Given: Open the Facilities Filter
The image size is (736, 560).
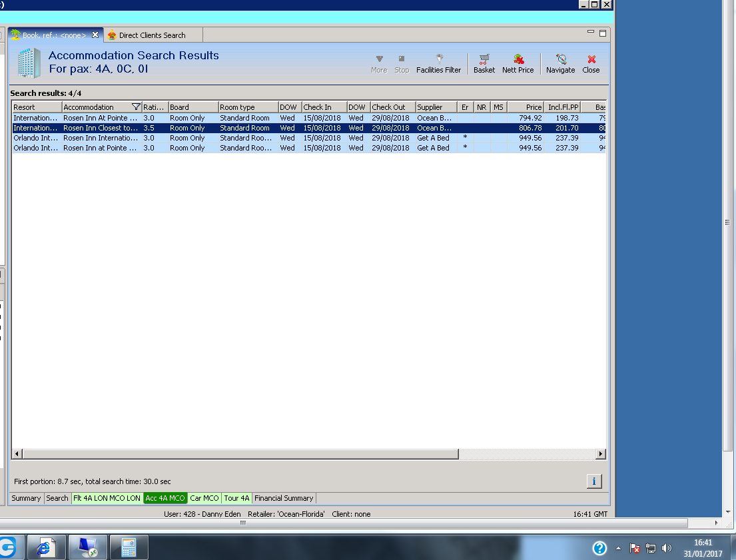Looking at the screenshot, I should [x=438, y=64].
